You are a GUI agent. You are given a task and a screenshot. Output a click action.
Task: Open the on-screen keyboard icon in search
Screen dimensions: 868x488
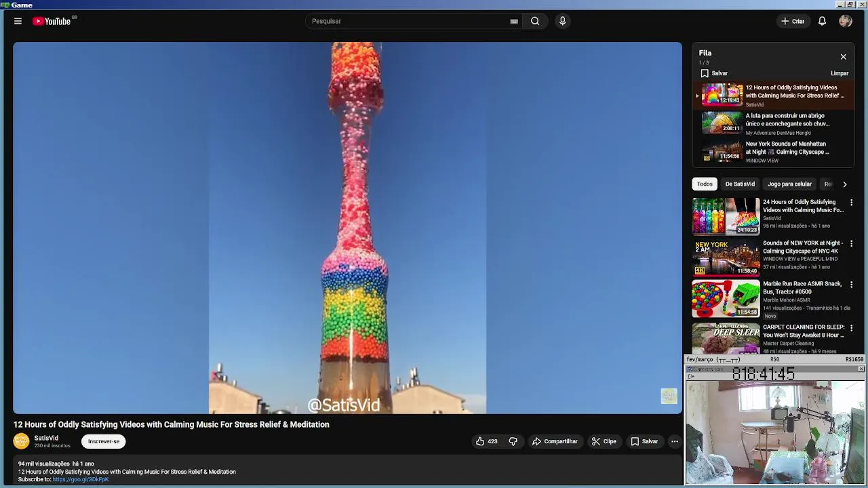[x=514, y=21]
